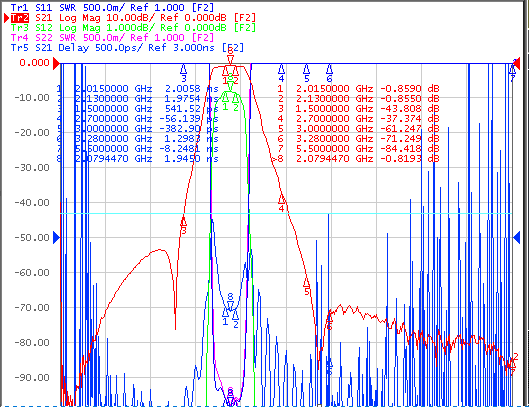Viewport: 529px width, 407px height.
Task: Click red reference level triangle at 0.000
Action: tap(57, 63)
